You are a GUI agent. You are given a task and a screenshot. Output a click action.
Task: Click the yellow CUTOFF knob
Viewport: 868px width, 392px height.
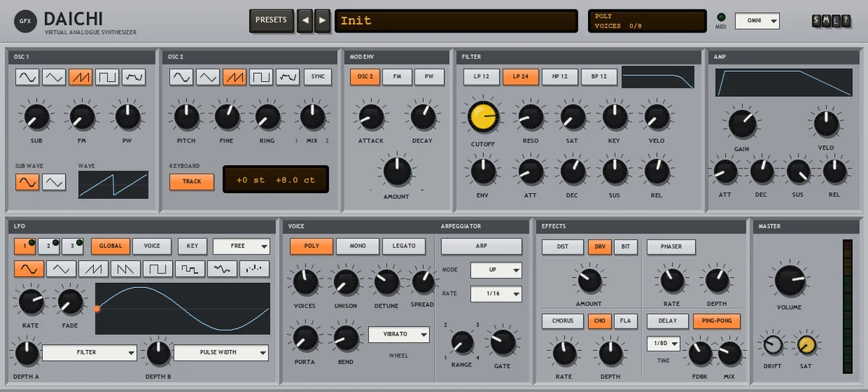coord(483,116)
